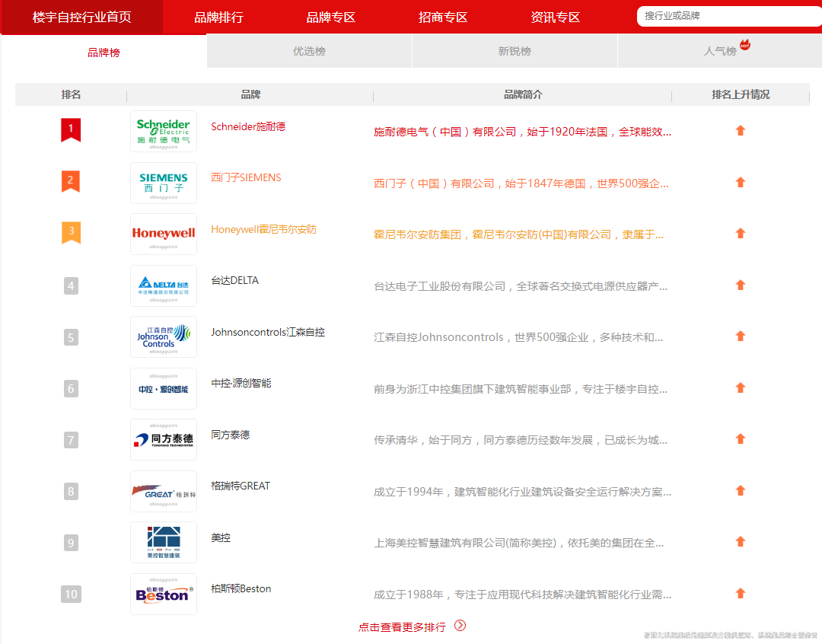Click the Beston brand logo
822x644 pixels.
(163, 594)
